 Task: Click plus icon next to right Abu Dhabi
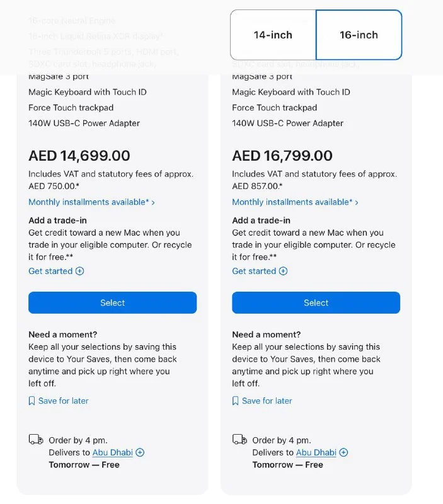click(x=344, y=452)
